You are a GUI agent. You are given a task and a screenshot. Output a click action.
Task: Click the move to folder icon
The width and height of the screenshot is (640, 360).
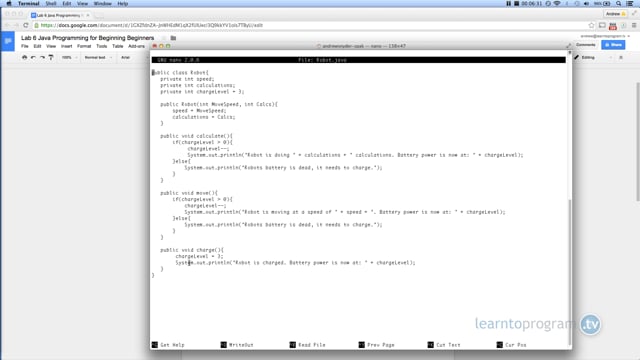click(x=173, y=38)
